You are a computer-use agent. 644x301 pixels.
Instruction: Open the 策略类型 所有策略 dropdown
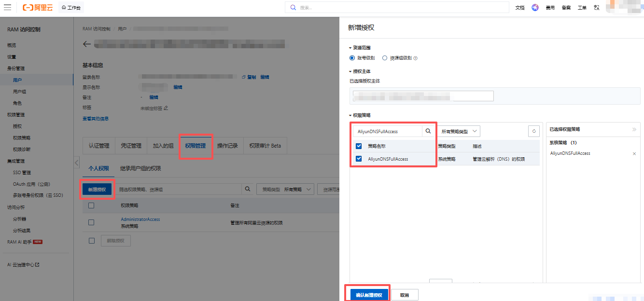point(286,190)
